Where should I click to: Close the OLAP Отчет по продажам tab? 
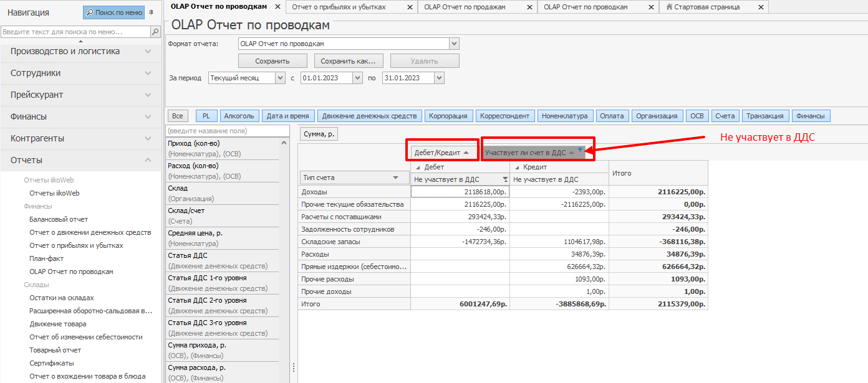(529, 7)
